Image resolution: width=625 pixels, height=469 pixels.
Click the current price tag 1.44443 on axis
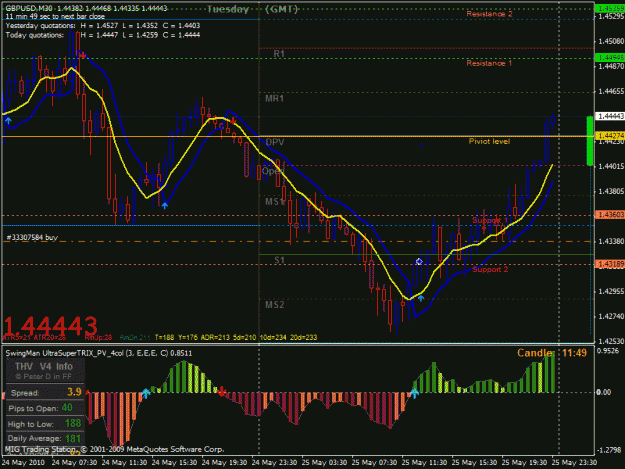pos(610,116)
